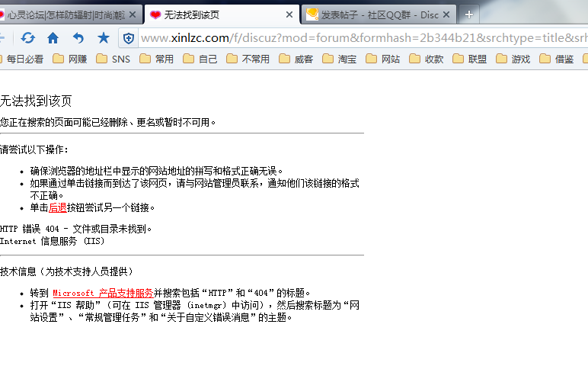Image resolution: width=588 pixels, height=366 pixels.
Task: Go to the home page icon
Action: pyautogui.click(x=53, y=38)
